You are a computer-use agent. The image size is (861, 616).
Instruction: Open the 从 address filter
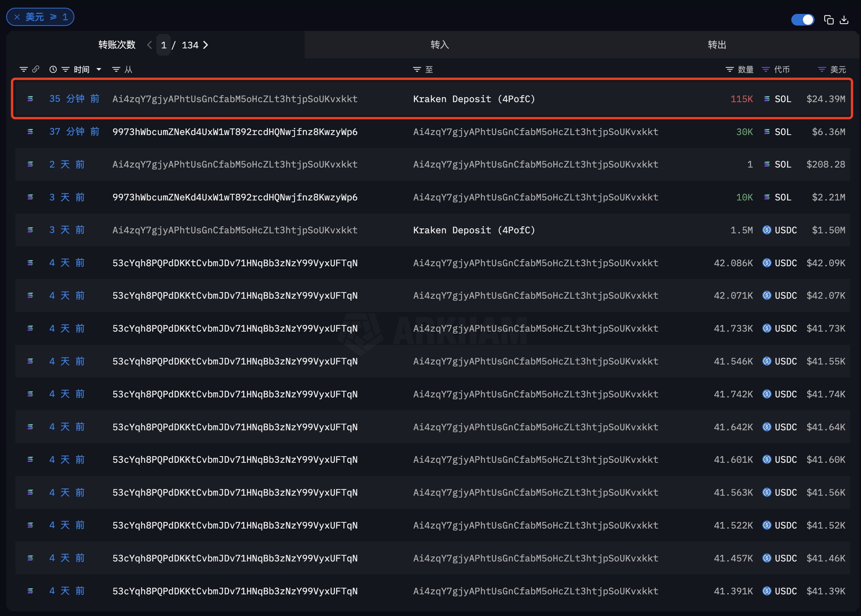[116, 70]
